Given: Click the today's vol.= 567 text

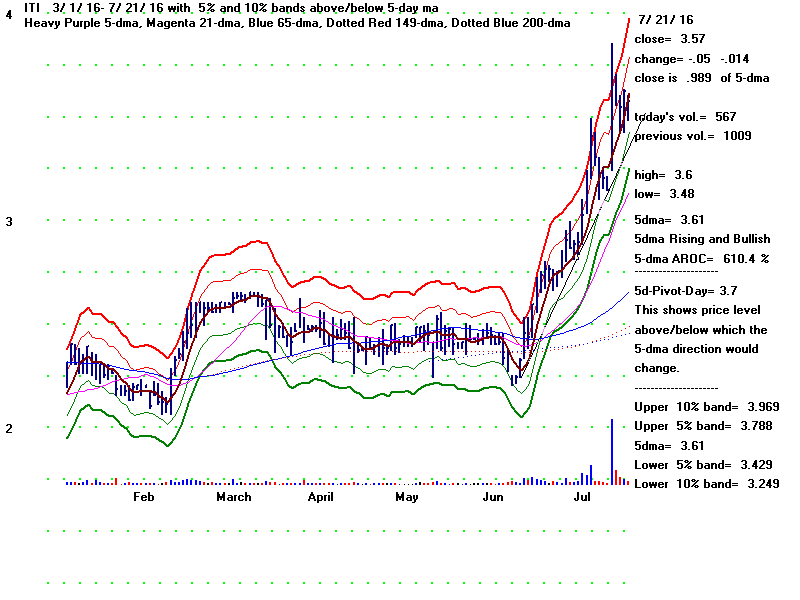Looking at the screenshot, I should pos(684,117).
